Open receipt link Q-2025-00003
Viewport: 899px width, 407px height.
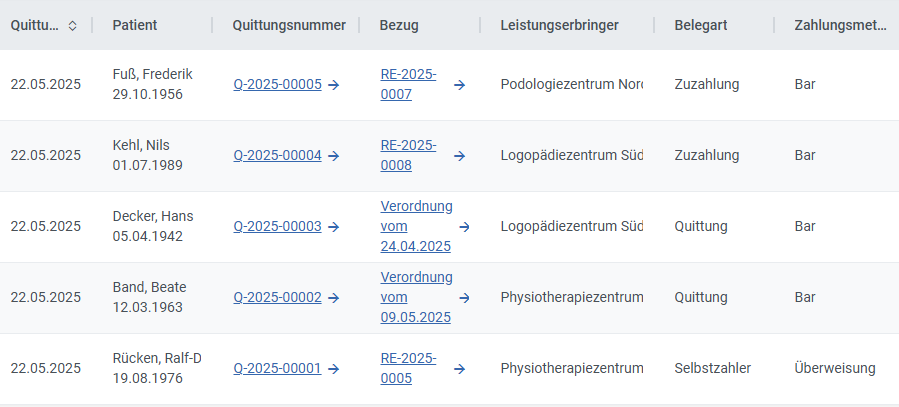277,227
